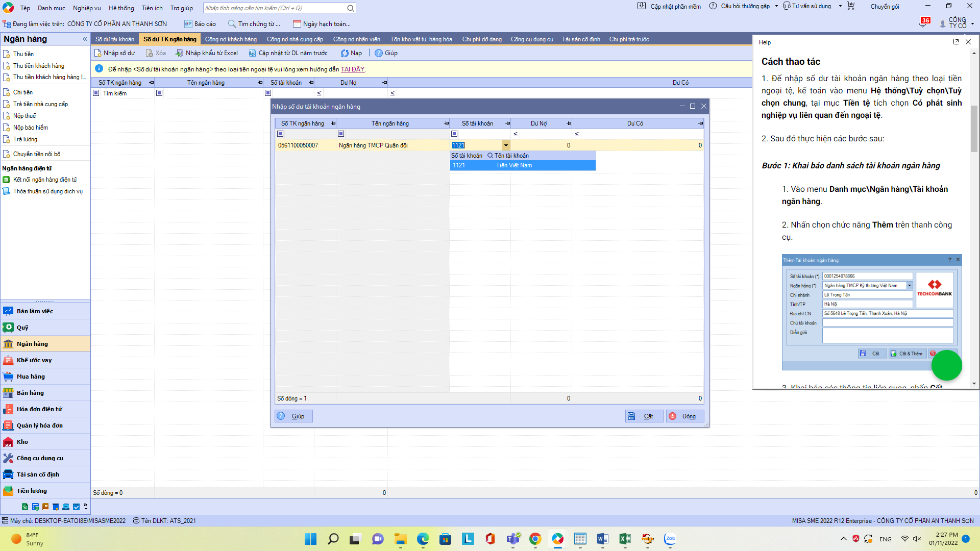Open the shopping cart icon in header
Screen dimensions: 980x551
(850, 6)
